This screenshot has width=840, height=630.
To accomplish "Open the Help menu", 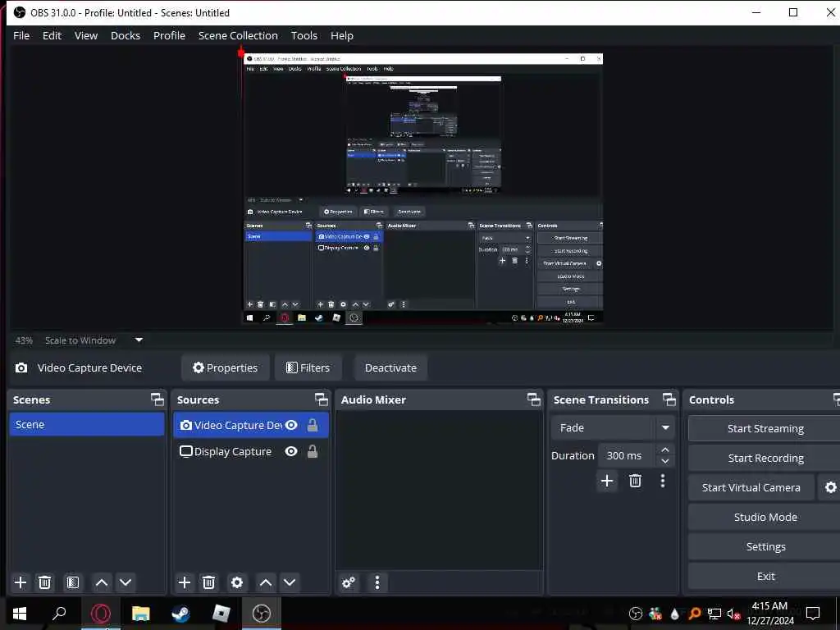I will click(342, 35).
